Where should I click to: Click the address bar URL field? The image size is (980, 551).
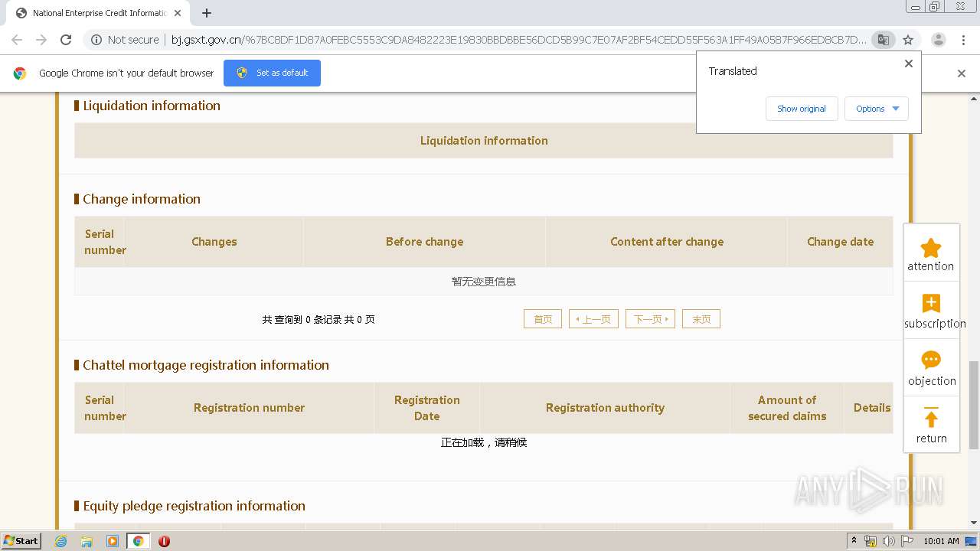(518, 40)
